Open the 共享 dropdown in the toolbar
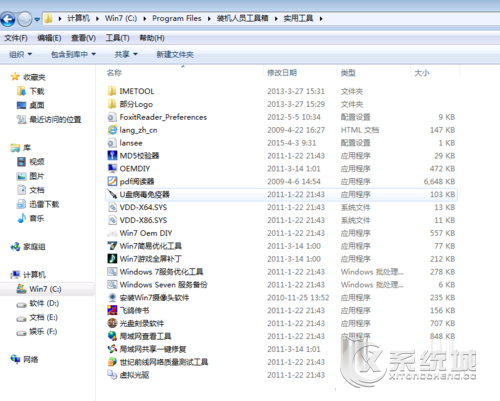The width and height of the screenshot is (500, 401). (x=126, y=54)
